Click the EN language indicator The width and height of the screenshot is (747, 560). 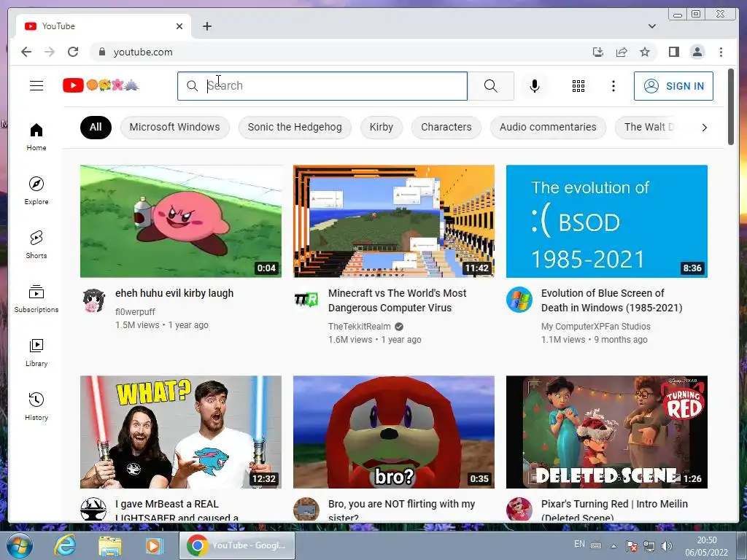point(579,544)
